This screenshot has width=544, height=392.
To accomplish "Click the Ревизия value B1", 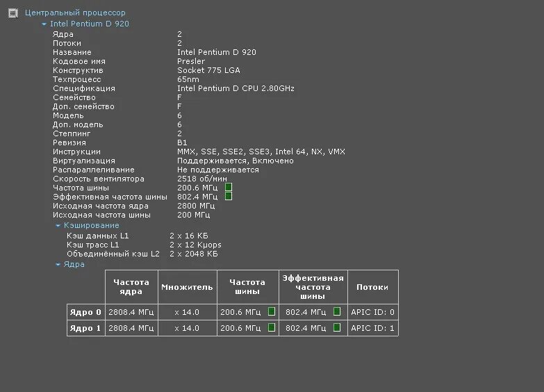I will pyautogui.click(x=182, y=142).
